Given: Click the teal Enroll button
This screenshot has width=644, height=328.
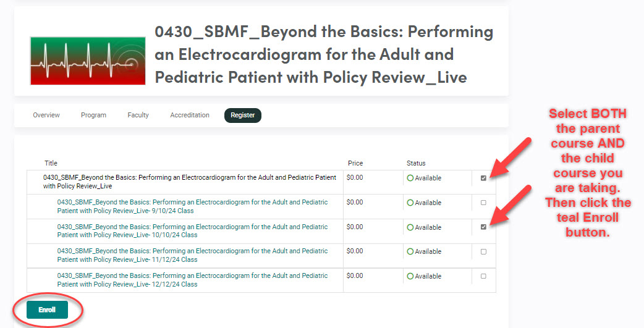Looking at the screenshot, I should (47, 310).
